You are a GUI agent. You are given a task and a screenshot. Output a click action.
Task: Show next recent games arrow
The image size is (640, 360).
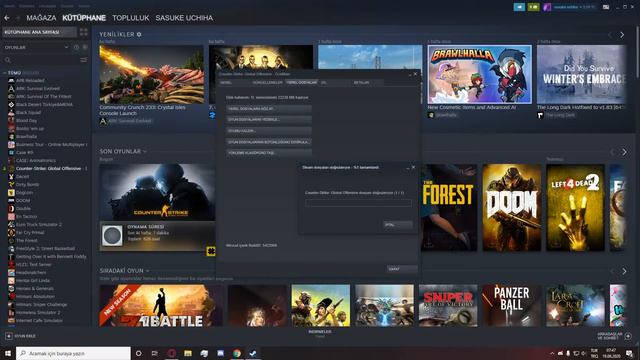click(624, 152)
